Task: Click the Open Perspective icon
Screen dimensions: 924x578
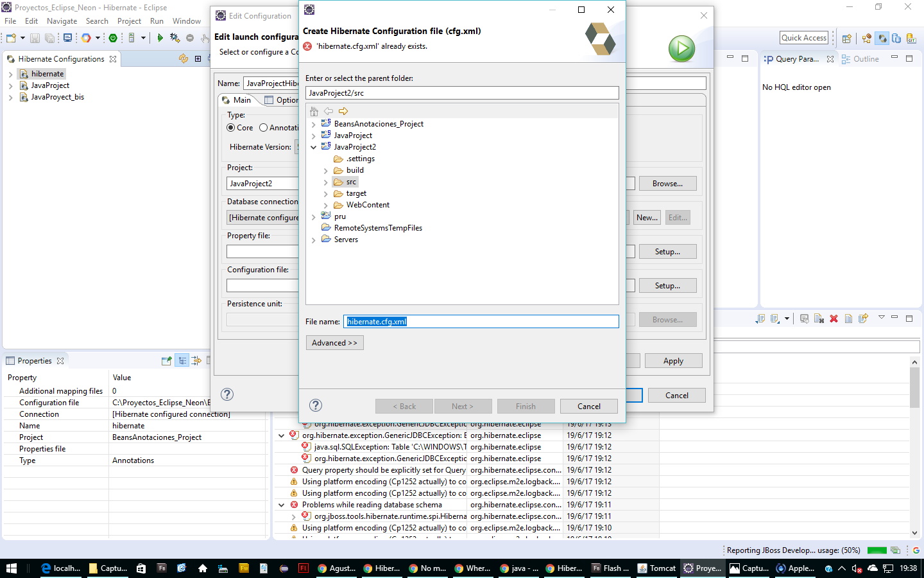Action: 846,38
